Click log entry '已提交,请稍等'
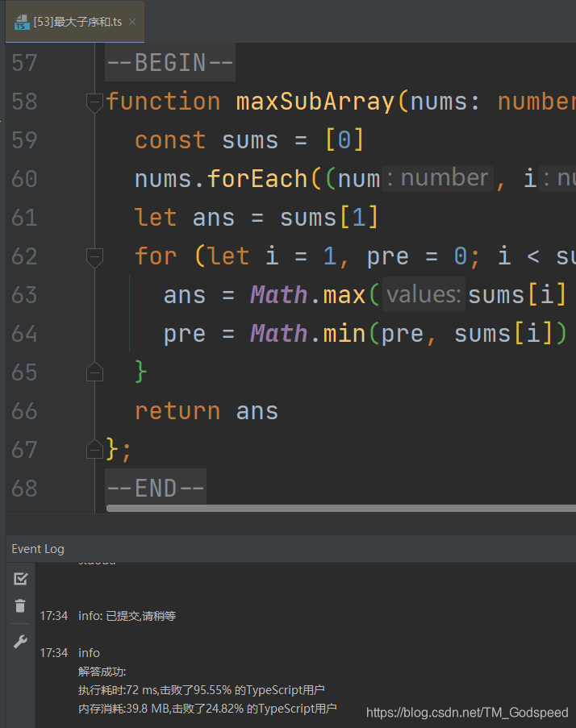The image size is (576, 728). click(141, 616)
